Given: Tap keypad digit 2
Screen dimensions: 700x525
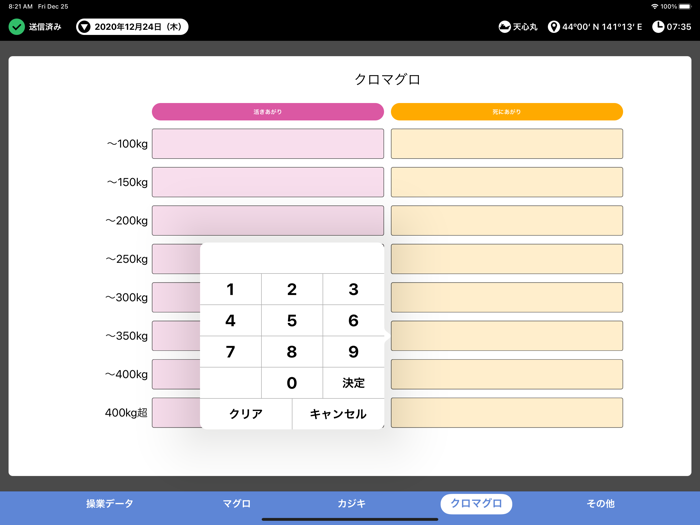Looking at the screenshot, I should [x=292, y=289].
